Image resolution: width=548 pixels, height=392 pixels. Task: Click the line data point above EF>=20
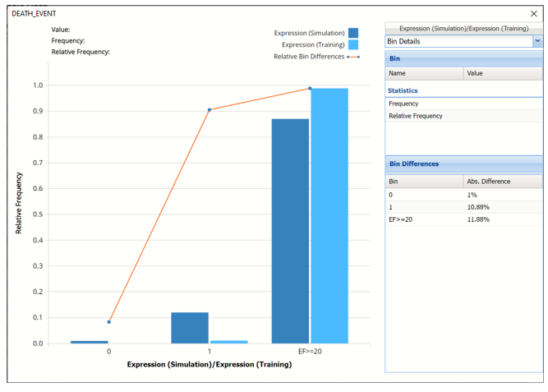point(310,89)
